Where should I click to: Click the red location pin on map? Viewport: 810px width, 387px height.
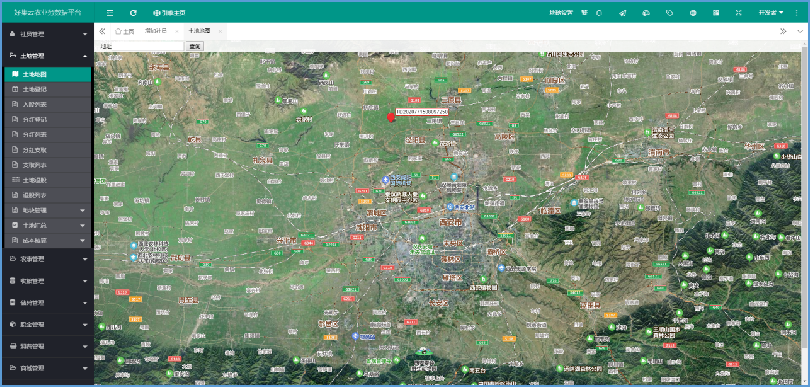[391, 118]
